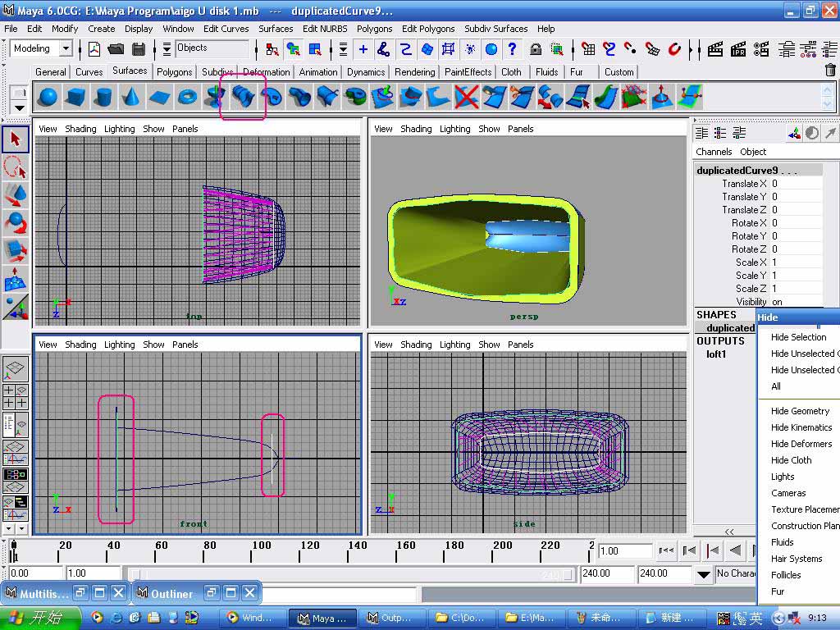Choose Hide Selection from Hide menu
840x630 pixels.
coord(798,337)
